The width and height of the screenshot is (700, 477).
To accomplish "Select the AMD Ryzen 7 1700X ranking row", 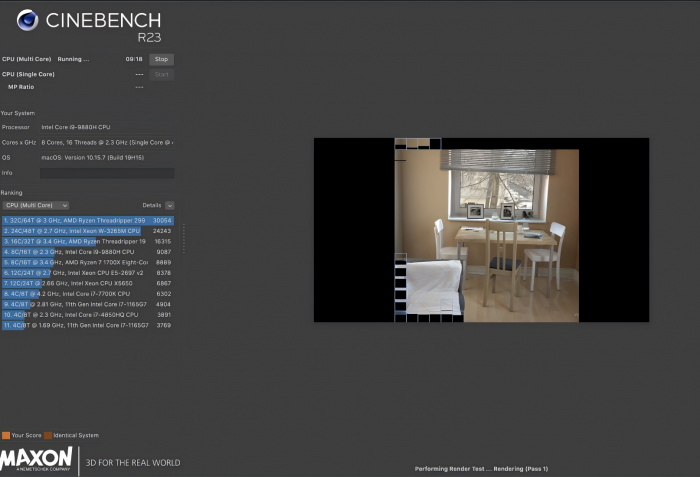I will [87, 262].
